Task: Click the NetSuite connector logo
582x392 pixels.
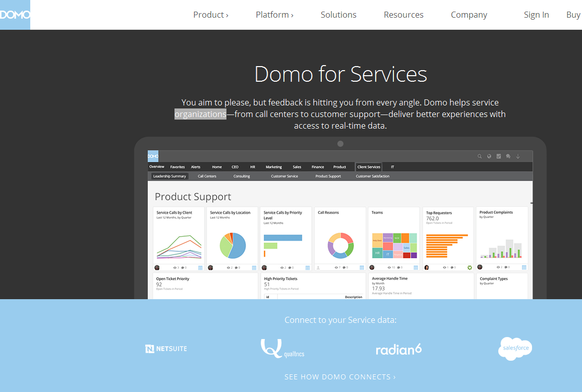Action: pyautogui.click(x=166, y=349)
